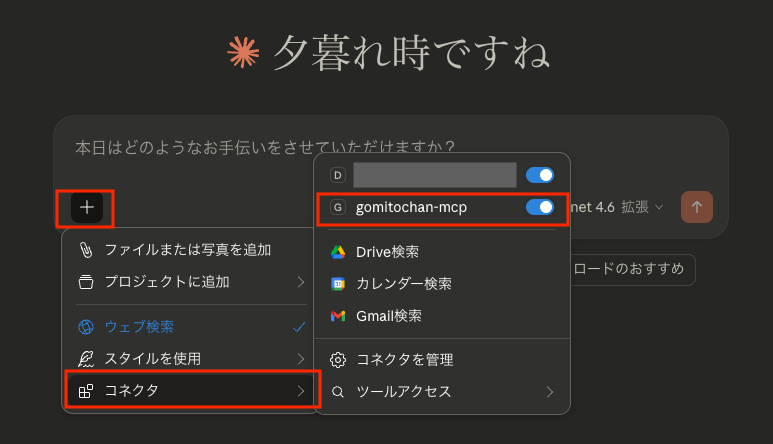The image size is (773, 444).
Task: Select スタイルを使用 menu item
Action: point(191,359)
